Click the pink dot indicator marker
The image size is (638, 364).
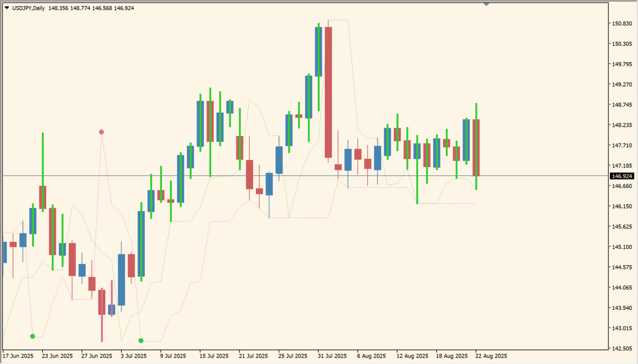(x=101, y=132)
